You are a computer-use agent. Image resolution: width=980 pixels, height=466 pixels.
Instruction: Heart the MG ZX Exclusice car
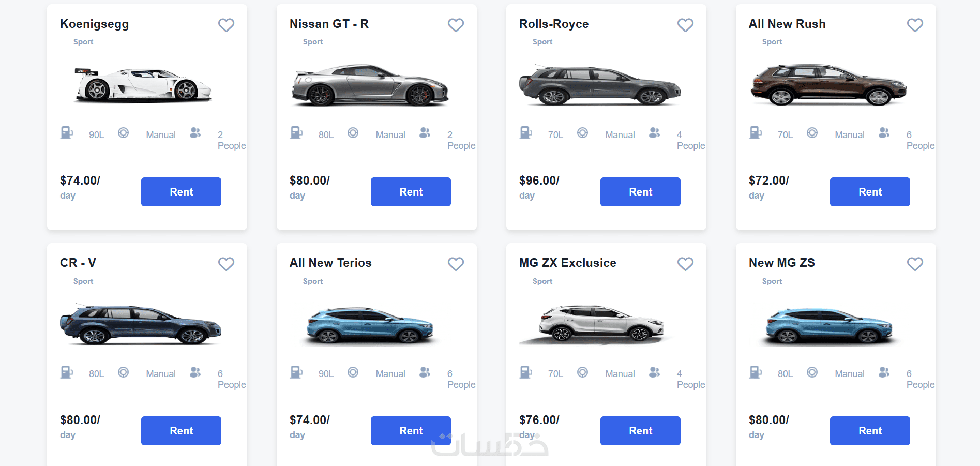click(685, 264)
